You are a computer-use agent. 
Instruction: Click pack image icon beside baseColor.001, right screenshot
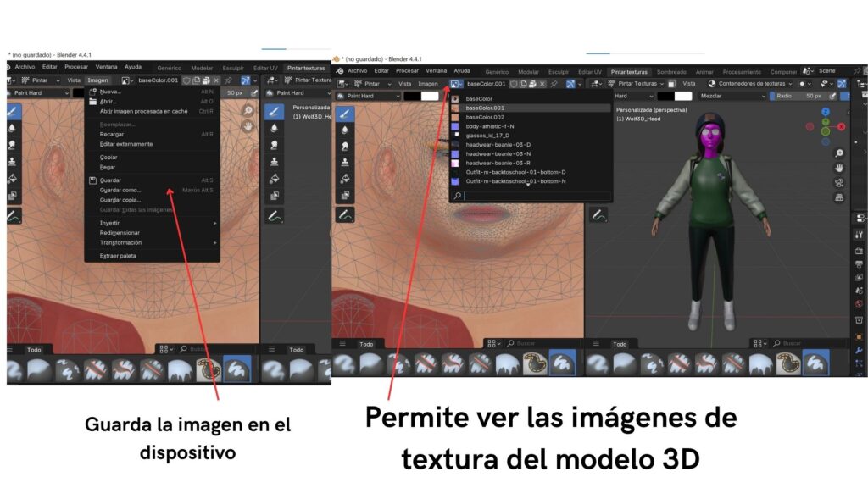[532, 84]
